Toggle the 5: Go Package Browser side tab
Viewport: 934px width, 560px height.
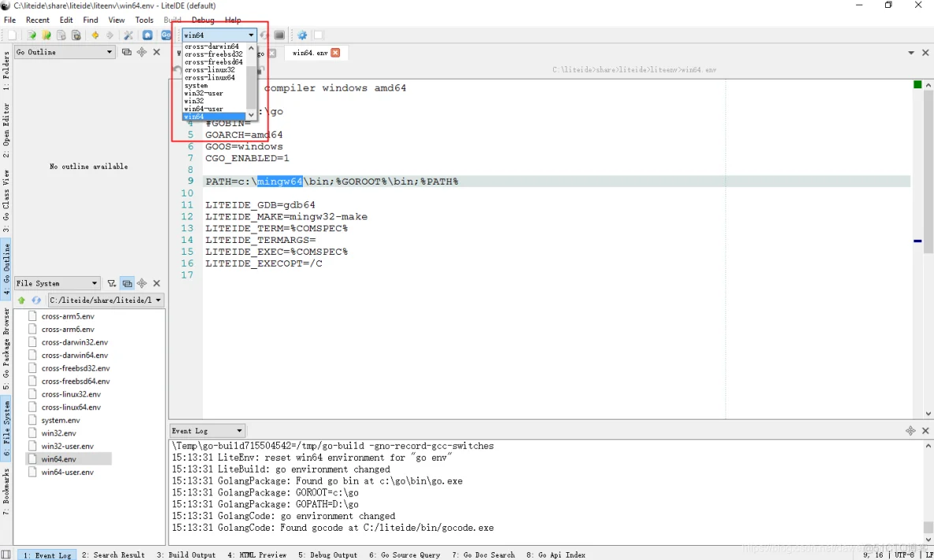coord(6,349)
